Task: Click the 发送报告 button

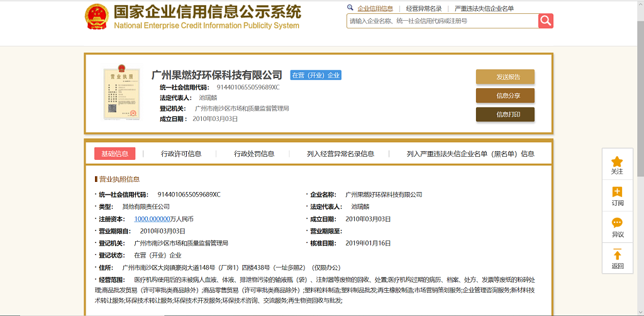Action: click(x=505, y=77)
